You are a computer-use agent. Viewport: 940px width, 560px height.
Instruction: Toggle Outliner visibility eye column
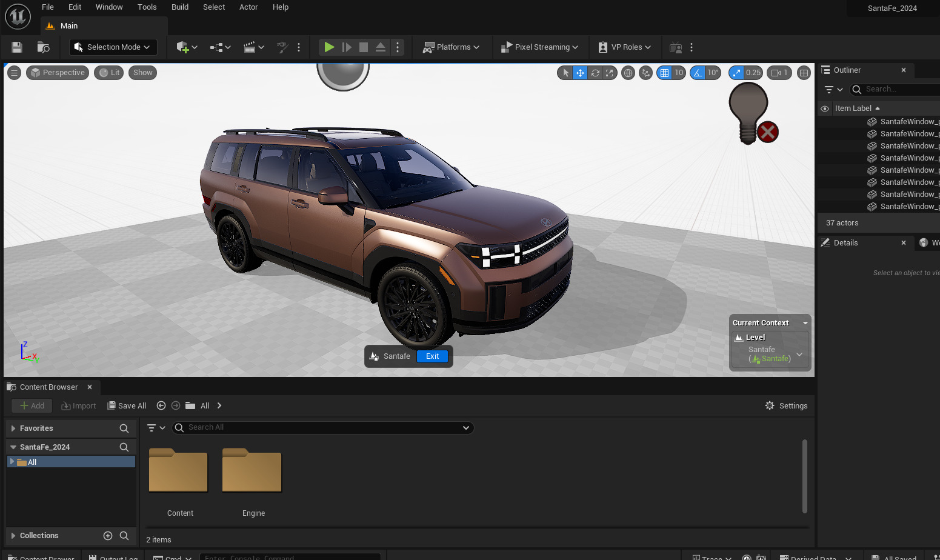825,108
